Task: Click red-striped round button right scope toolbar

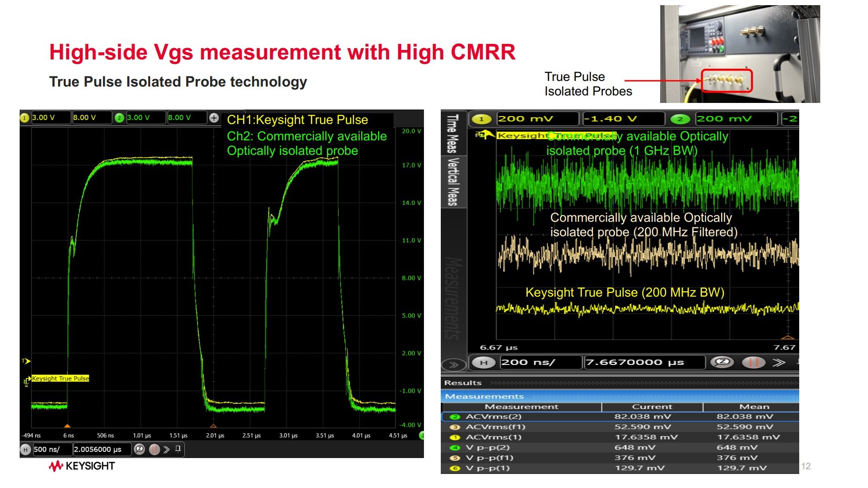Action: coord(753,362)
